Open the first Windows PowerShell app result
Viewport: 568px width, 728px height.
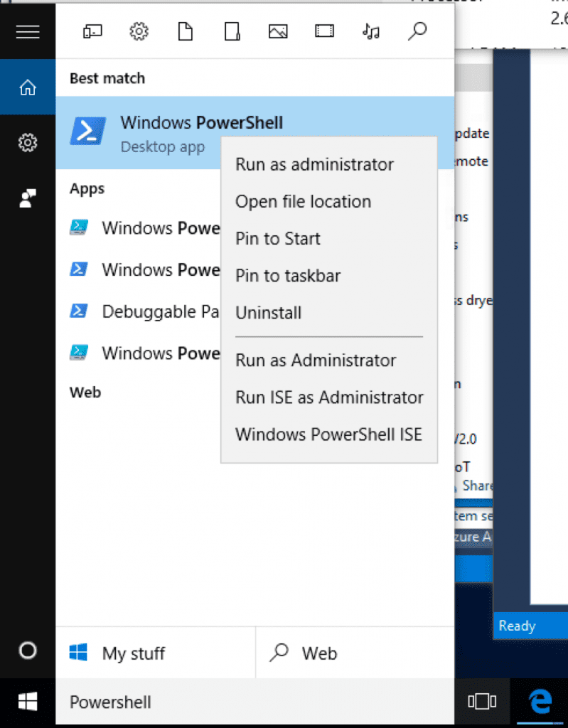click(x=139, y=228)
